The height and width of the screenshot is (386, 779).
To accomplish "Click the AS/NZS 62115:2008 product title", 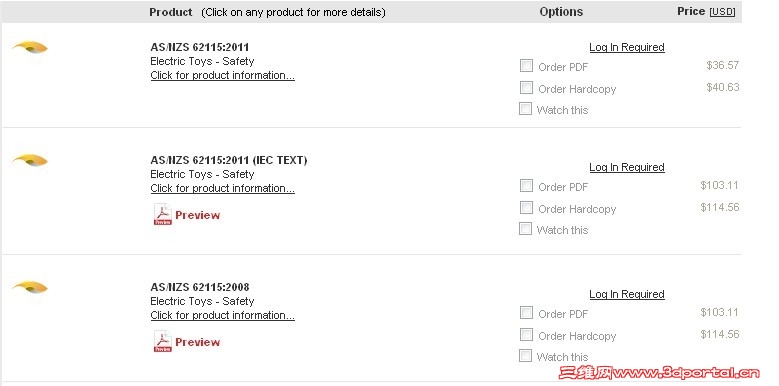I will click(200, 287).
